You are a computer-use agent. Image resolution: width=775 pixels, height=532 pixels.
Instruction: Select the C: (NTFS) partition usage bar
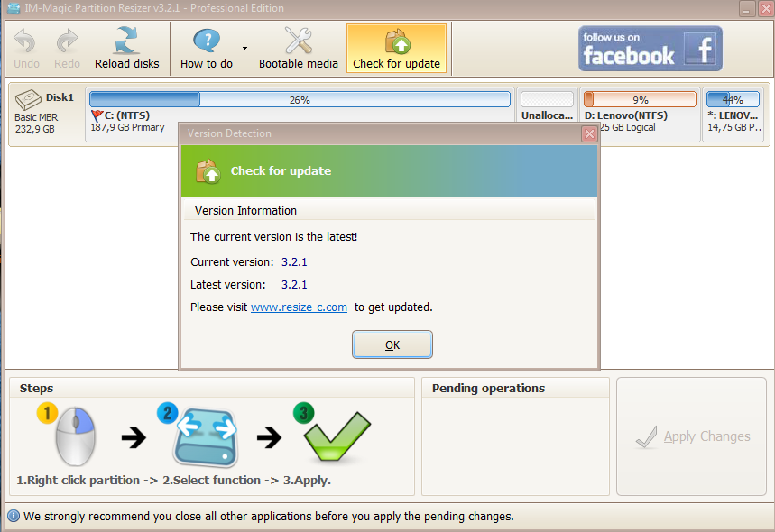coord(300,99)
